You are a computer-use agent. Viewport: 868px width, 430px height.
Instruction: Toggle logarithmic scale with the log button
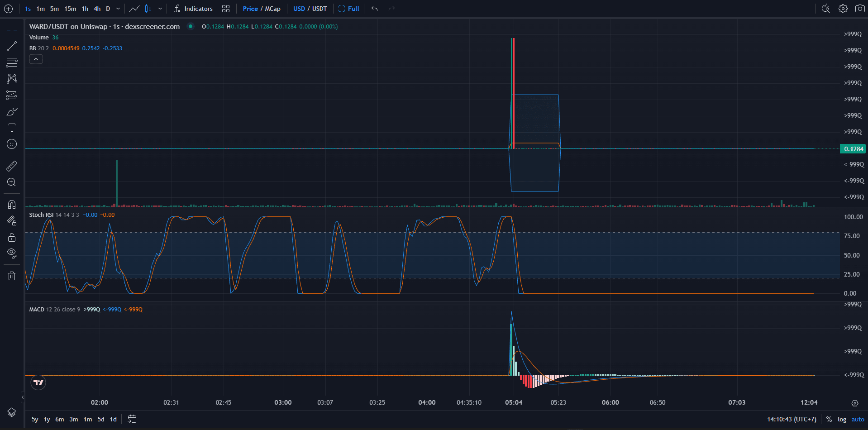842,419
